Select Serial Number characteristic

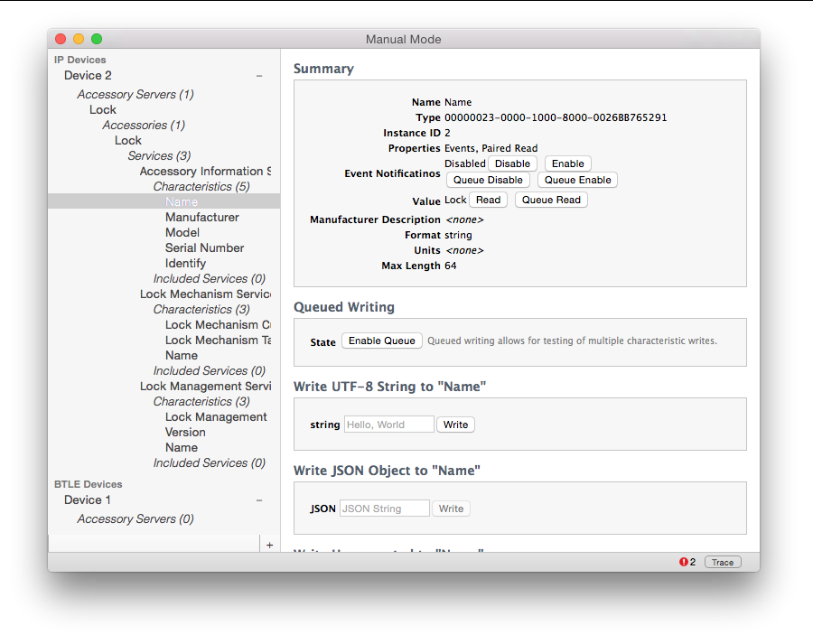[x=204, y=247]
